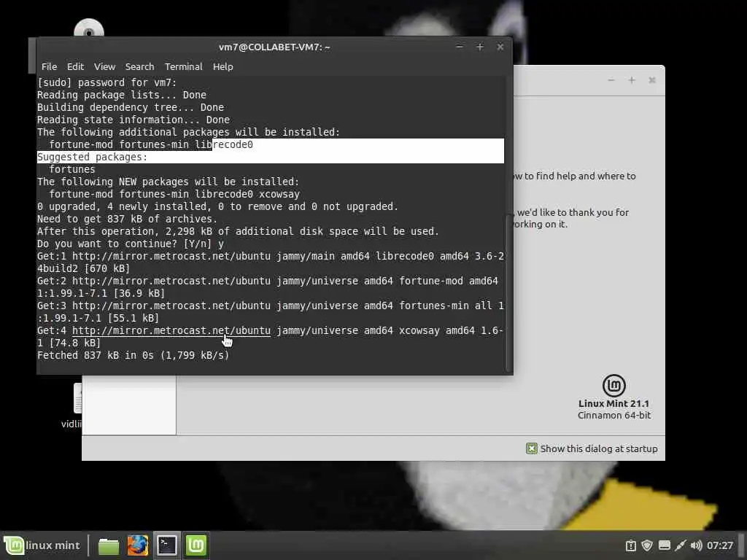The image size is (747, 560).
Task: Toggle Show this dialog at startup checkbox
Action: (531, 448)
